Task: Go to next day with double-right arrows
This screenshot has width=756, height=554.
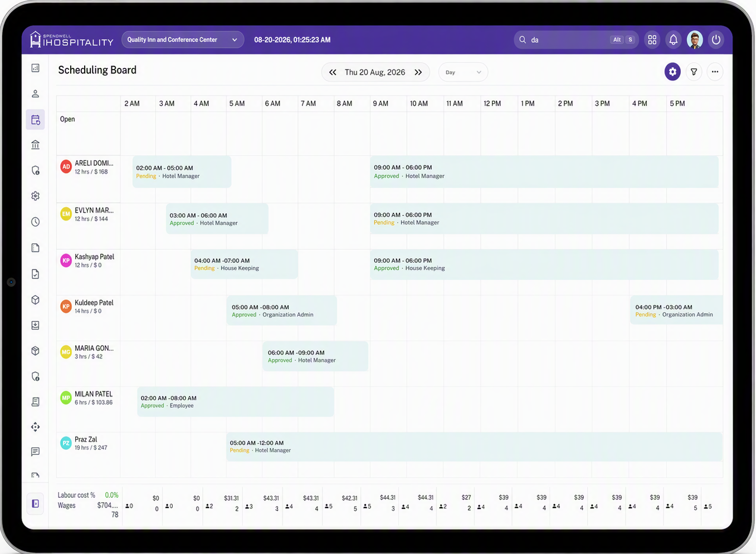Action: [x=418, y=72]
